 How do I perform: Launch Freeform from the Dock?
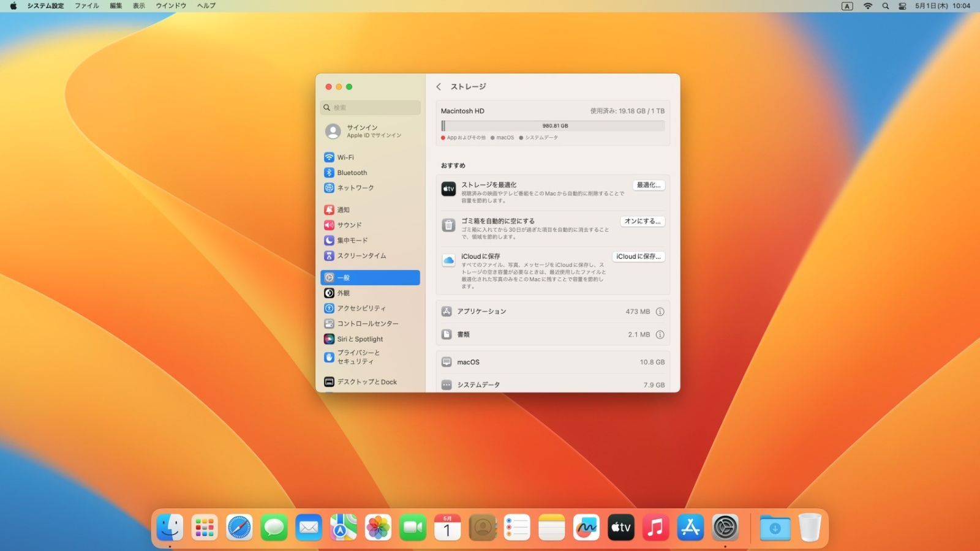pos(586,527)
